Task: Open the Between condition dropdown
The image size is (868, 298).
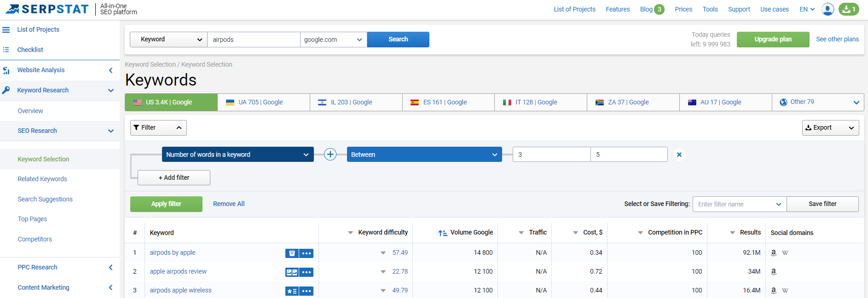Action: tap(424, 155)
